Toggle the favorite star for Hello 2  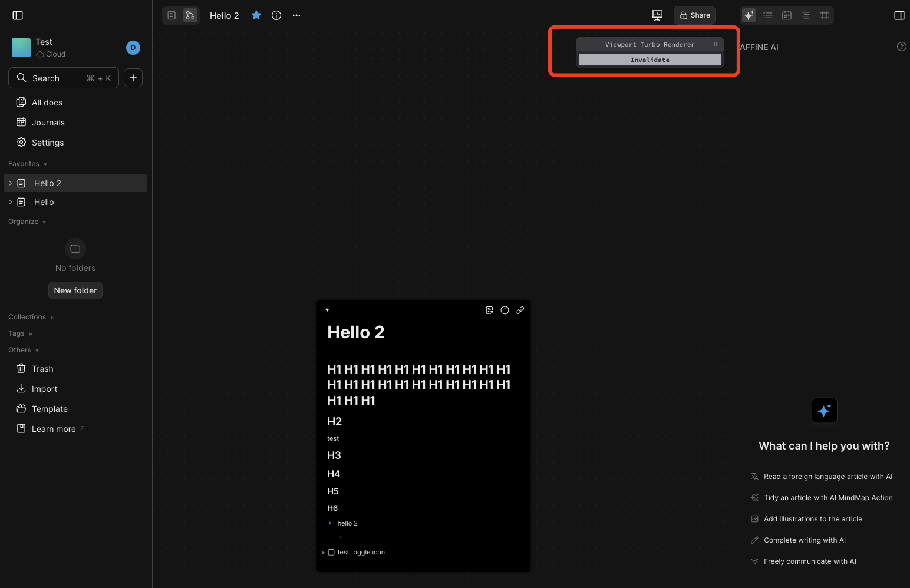256,15
